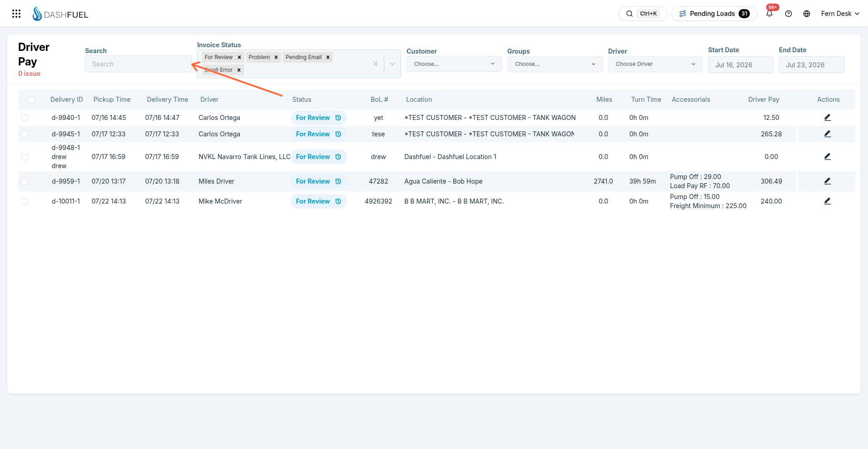Remove the Email Error filter tag

238,70
